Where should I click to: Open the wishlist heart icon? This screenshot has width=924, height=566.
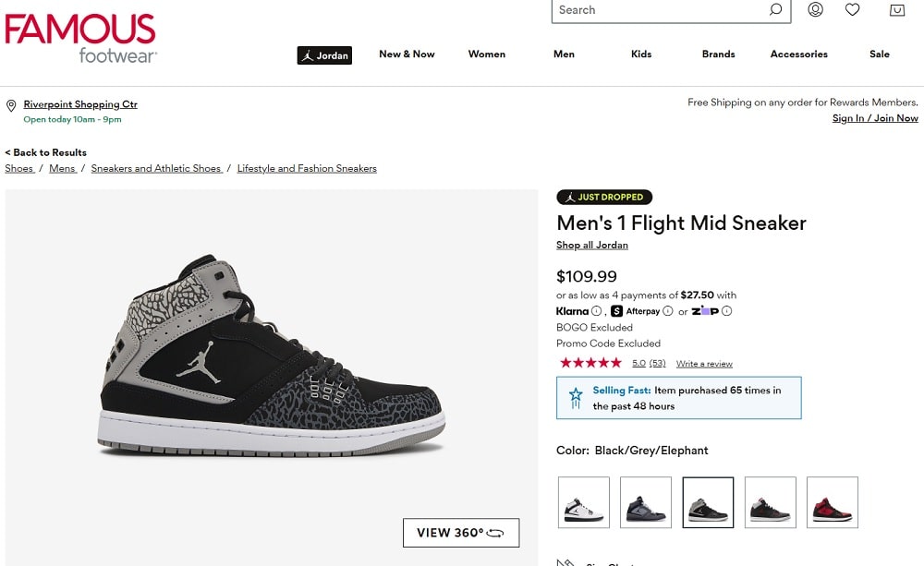pos(852,9)
